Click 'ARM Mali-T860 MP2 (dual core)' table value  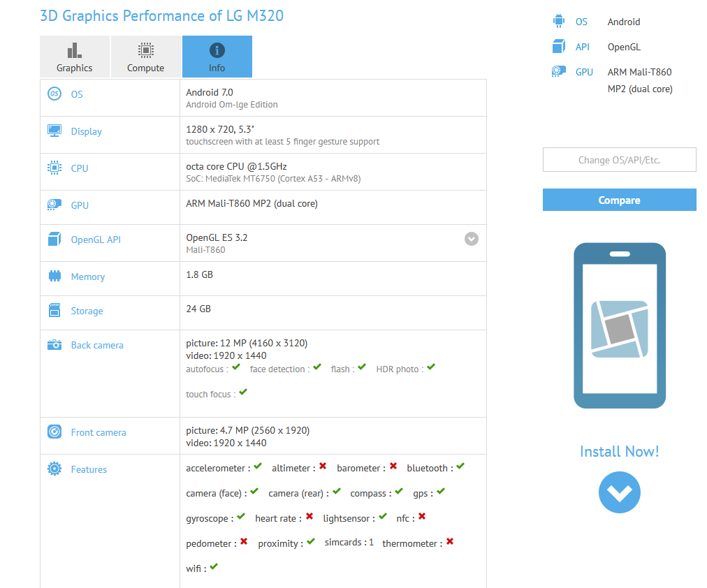(x=252, y=204)
